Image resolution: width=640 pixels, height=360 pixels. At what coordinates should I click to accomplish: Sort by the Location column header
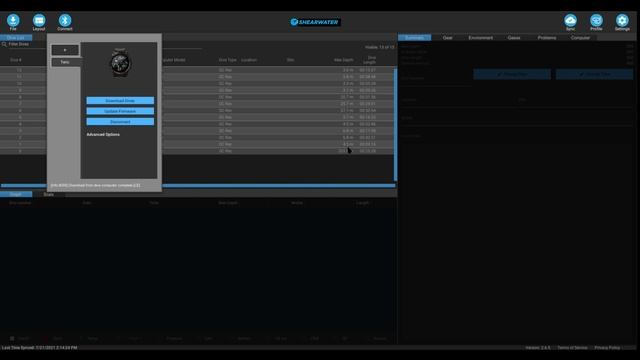[249, 60]
